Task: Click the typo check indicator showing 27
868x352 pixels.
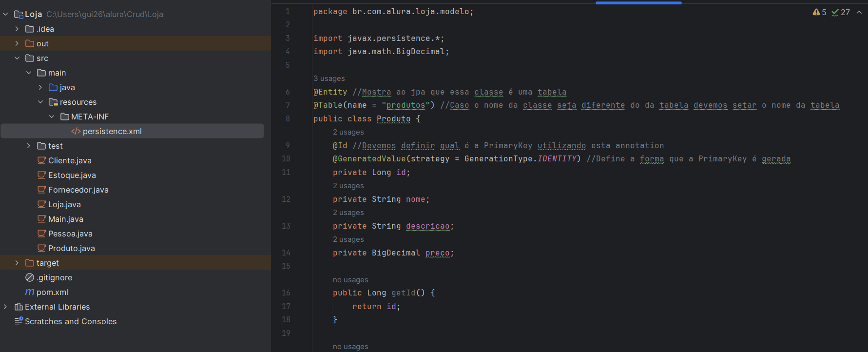Action: 841,12
